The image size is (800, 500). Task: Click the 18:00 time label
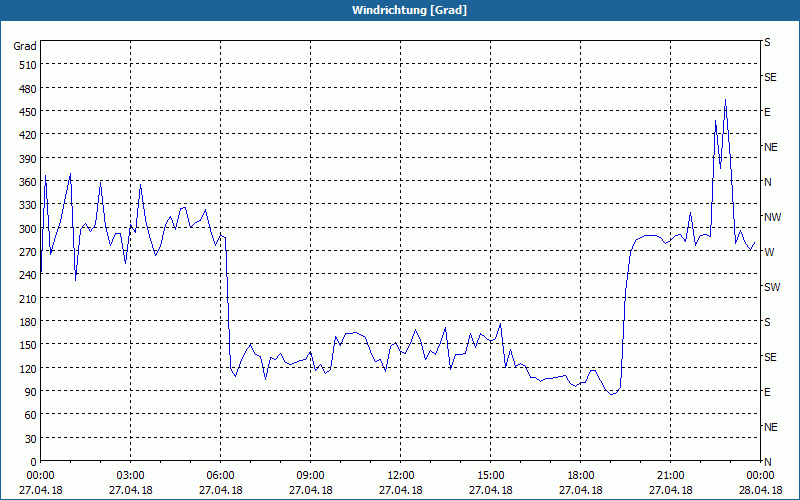tap(581, 476)
